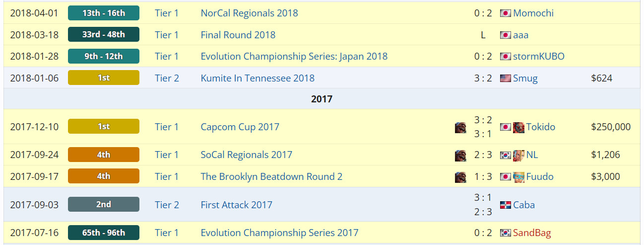Click the Dominican Republic flag beside Caba

click(x=506, y=205)
